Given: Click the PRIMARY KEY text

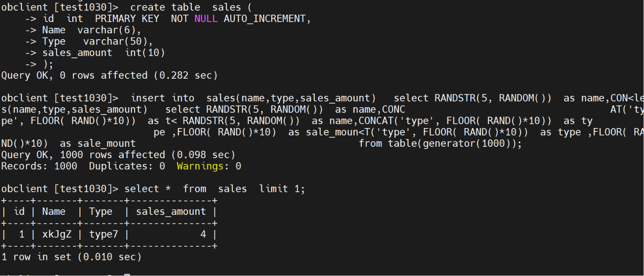Looking at the screenshot, I should coord(127,19).
